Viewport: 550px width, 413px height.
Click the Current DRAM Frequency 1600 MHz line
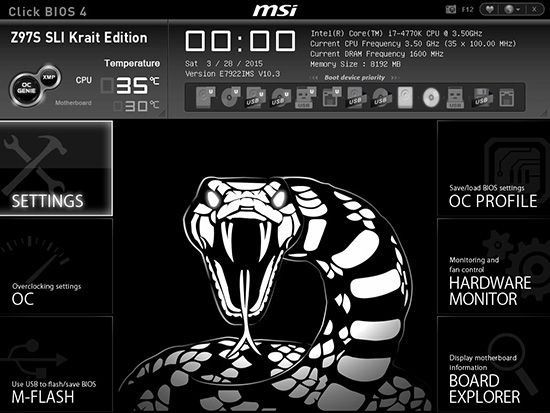tap(377, 54)
